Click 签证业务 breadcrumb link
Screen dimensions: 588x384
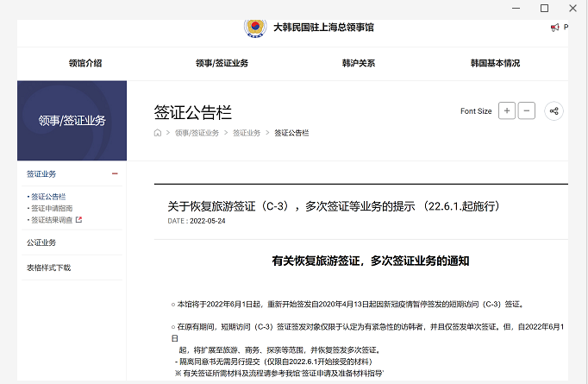tap(246, 133)
